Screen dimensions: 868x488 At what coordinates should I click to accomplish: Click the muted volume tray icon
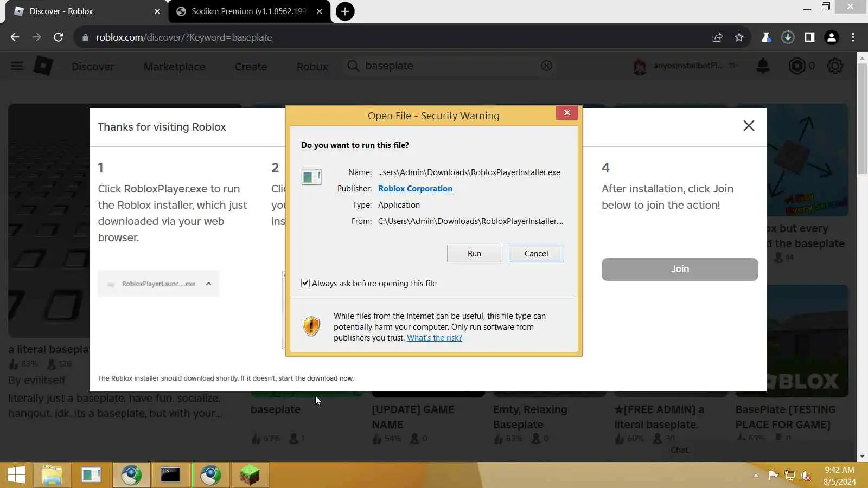tap(806, 476)
